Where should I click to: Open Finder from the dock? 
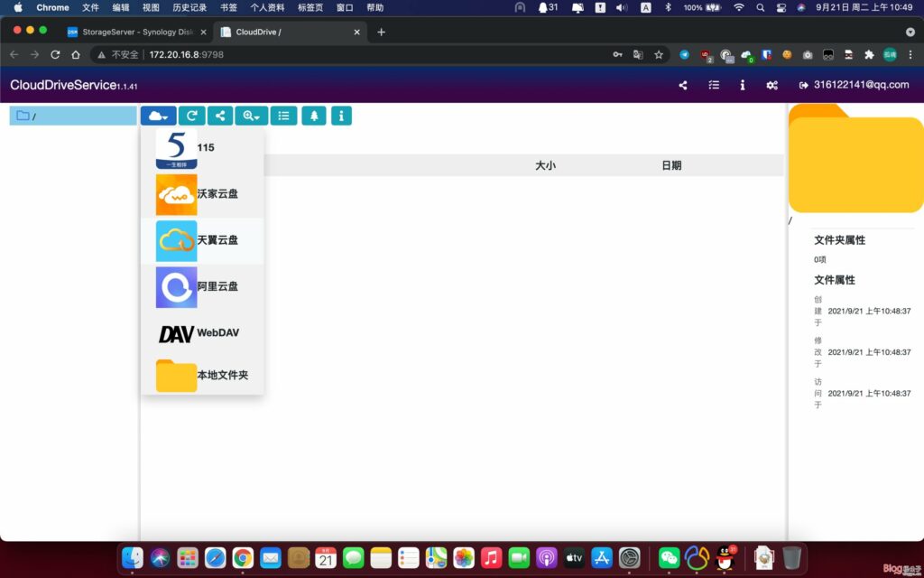(132, 558)
